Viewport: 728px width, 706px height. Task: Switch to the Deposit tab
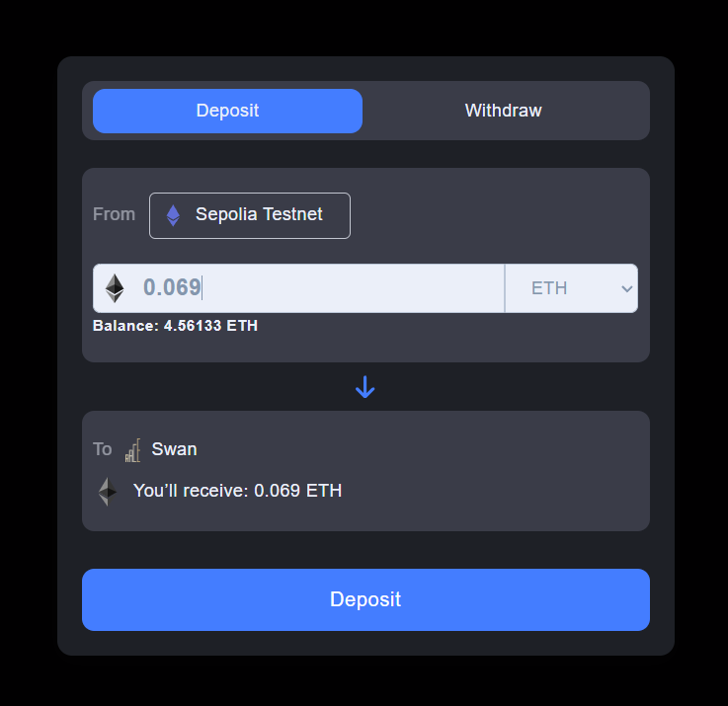(227, 111)
